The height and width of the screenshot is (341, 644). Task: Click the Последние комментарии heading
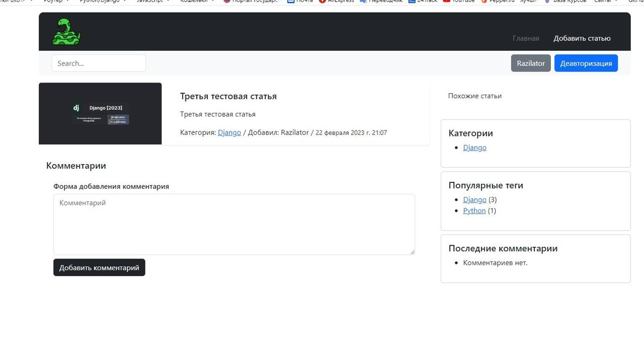[503, 248]
